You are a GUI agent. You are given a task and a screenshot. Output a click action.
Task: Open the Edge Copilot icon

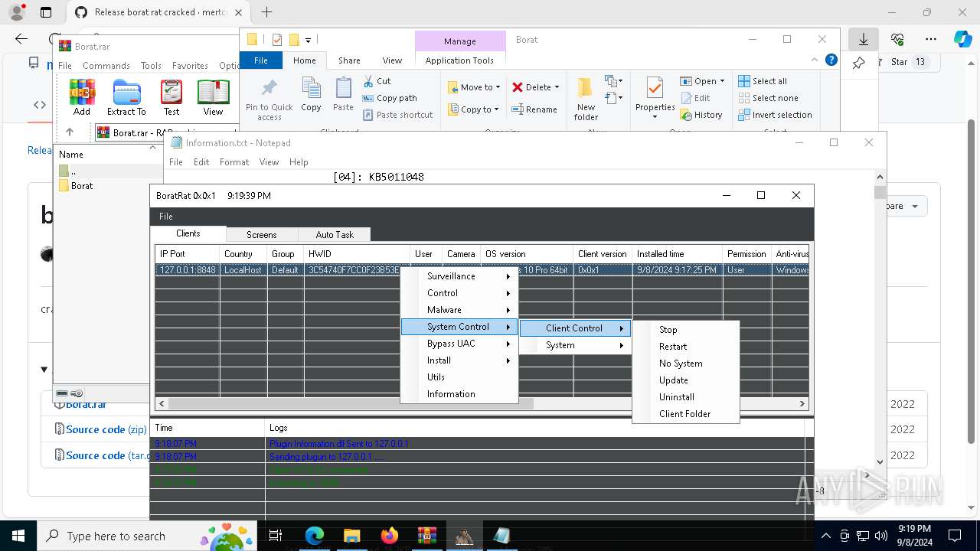coord(962,39)
